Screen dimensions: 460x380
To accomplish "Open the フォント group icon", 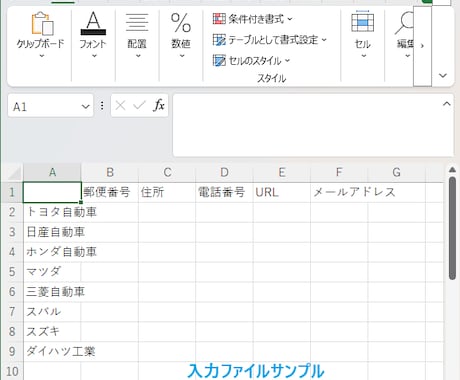I will (93, 24).
